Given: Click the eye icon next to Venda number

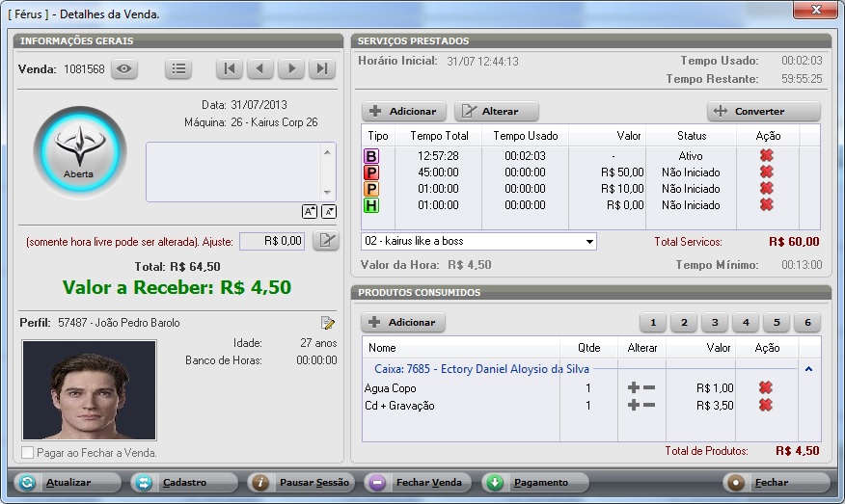Looking at the screenshot, I should tap(124, 69).
